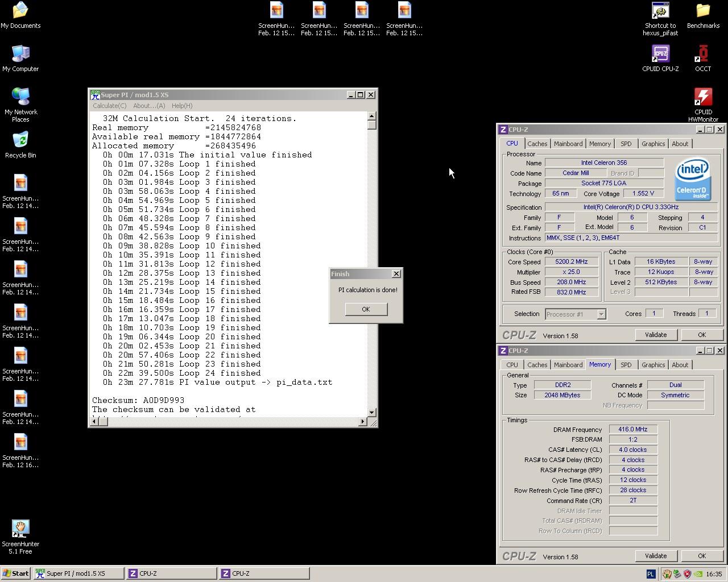Click the Intel Celeron D logo in CPU-Z
The image size is (728, 582).
(x=693, y=180)
